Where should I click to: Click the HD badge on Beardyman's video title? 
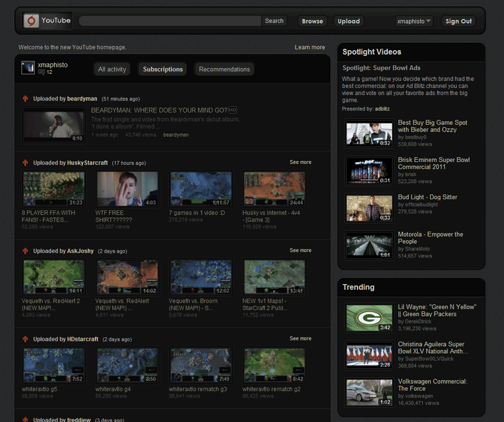232,109
